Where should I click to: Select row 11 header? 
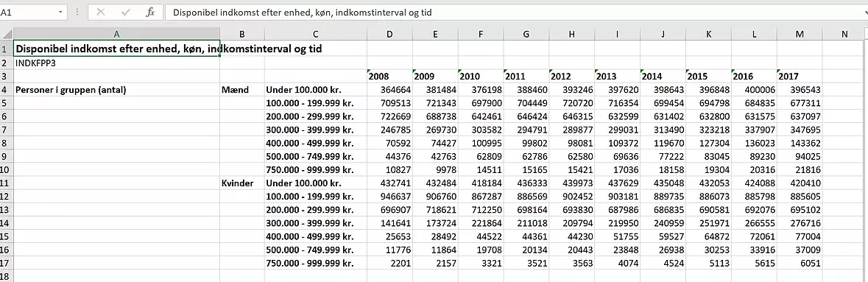point(7,183)
